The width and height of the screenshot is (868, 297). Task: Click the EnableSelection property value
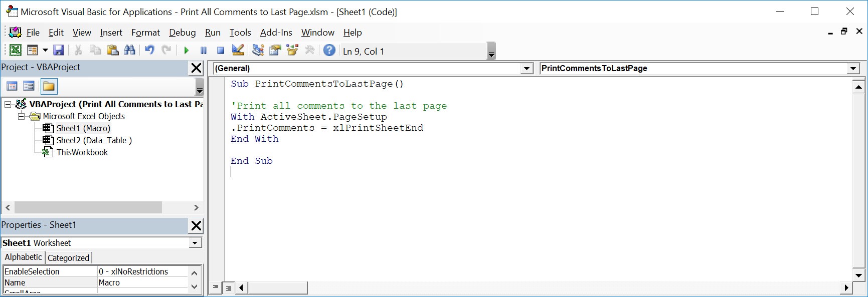pos(142,271)
